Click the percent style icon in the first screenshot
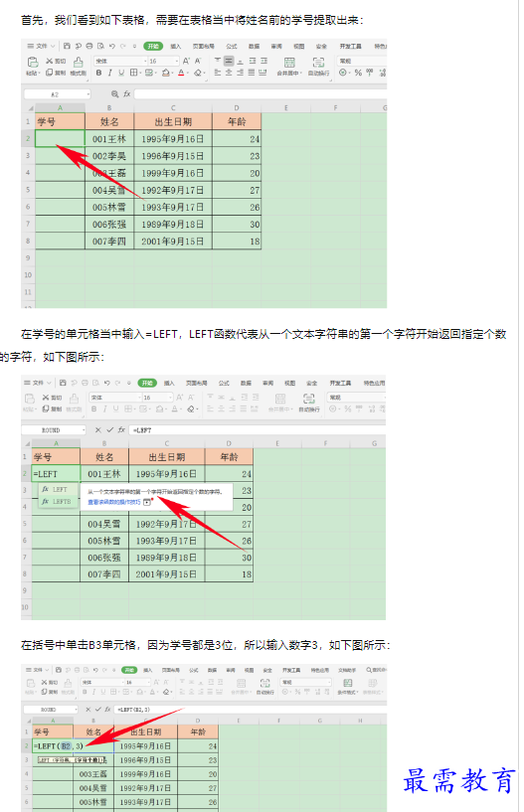 click(358, 73)
